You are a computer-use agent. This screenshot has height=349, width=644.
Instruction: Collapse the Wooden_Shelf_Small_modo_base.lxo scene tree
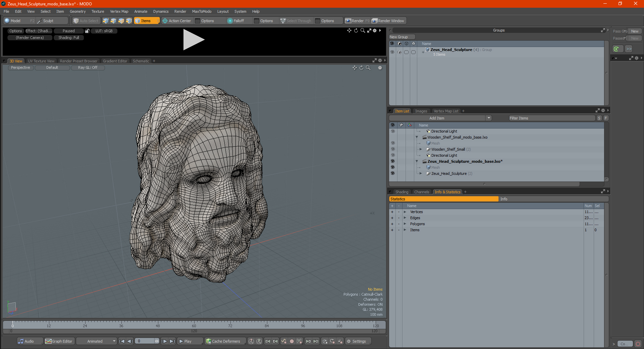pos(417,137)
